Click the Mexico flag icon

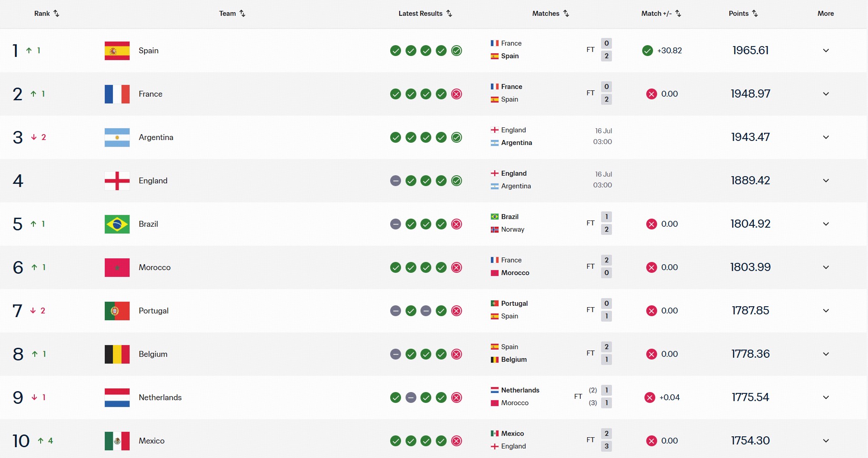click(117, 441)
